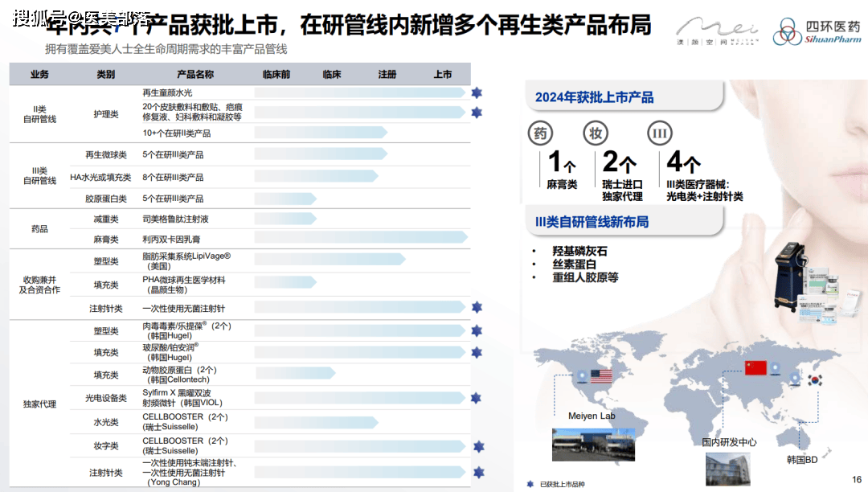
Task: Click the star beside 玻尿酸/铂安润 row
Action: pos(477,353)
